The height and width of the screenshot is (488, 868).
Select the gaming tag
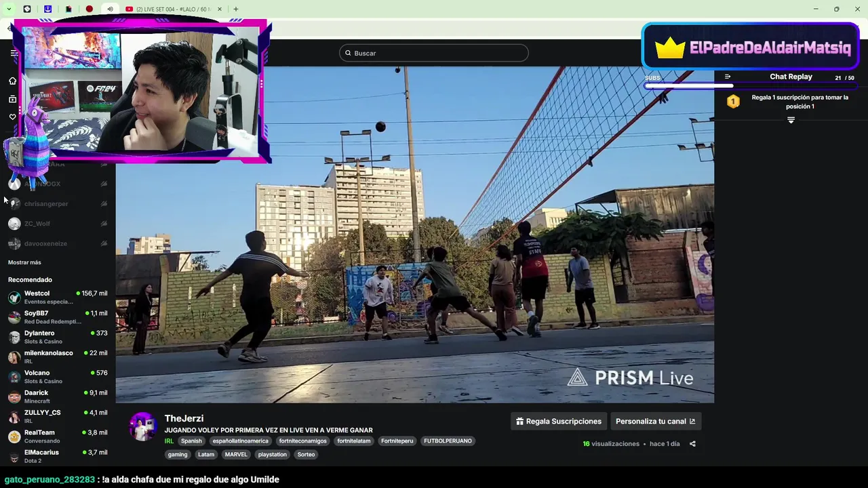pyautogui.click(x=178, y=455)
